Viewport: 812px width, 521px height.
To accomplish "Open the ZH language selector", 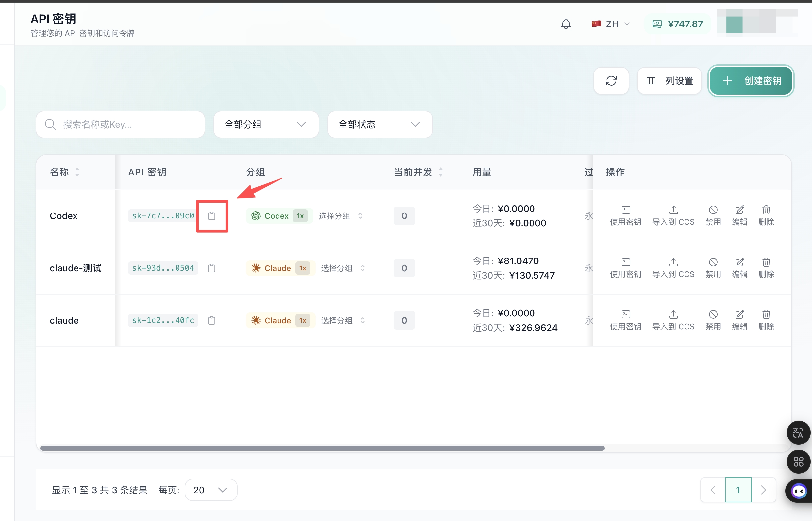I will pyautogui.click(x=610, y=24).
